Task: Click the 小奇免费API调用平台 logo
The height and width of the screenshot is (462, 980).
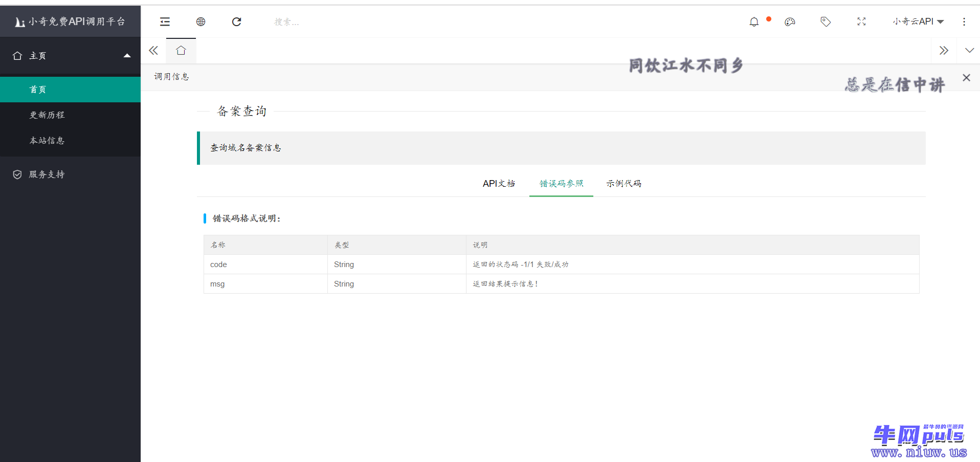Action: (x=70, y=21)
